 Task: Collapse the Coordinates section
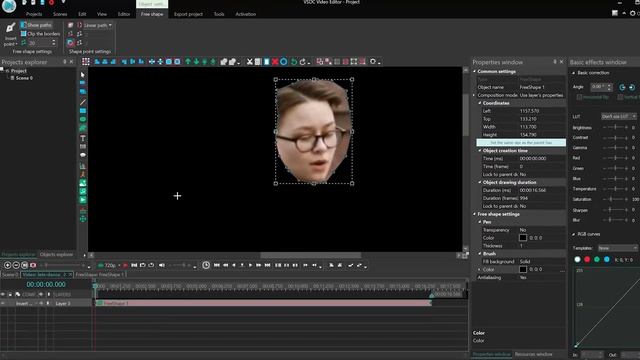click(480, 103)
